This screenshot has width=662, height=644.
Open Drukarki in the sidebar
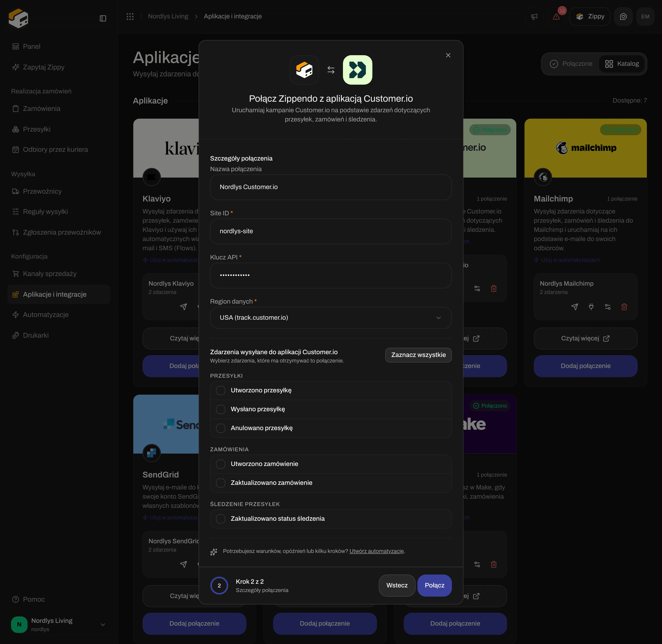pos(59,335)
